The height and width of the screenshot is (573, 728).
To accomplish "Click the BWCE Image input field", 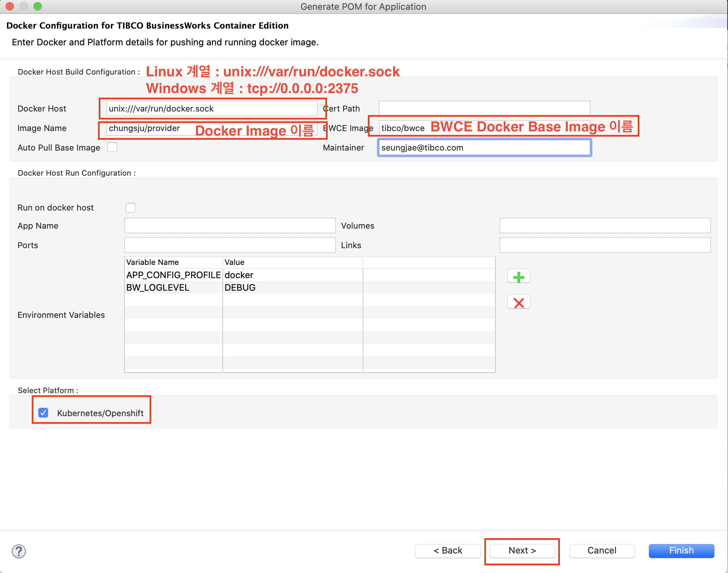I will 484,128.
